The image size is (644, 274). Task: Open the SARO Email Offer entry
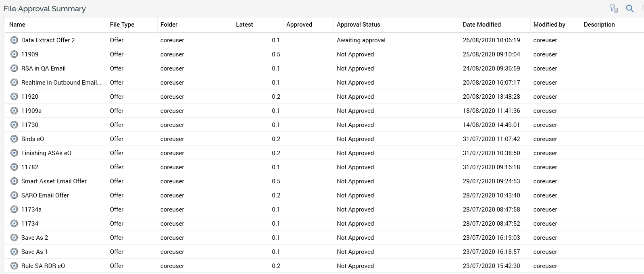click(45, 195)
